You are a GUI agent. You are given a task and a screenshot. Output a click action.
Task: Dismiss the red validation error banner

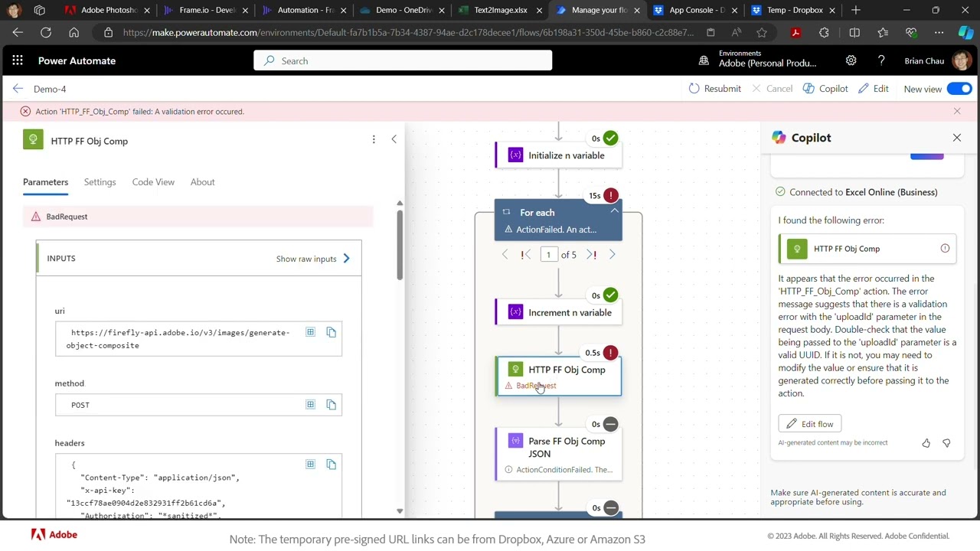(x=957, y=111)
